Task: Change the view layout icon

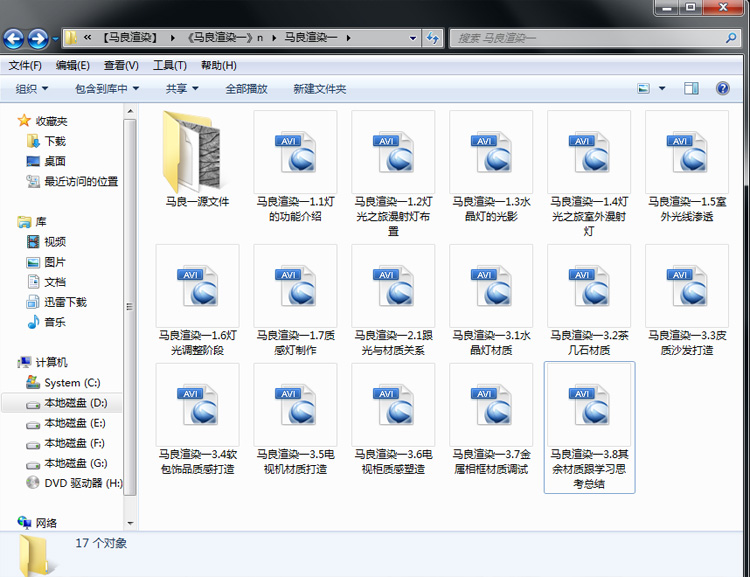Action: pyautogui.click(x=644, y=89)
